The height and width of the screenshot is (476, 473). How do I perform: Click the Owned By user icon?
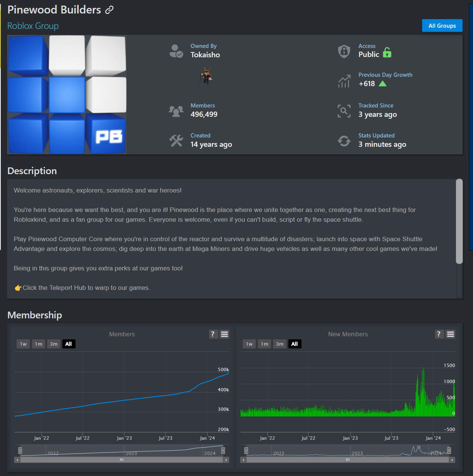point(176,51)
